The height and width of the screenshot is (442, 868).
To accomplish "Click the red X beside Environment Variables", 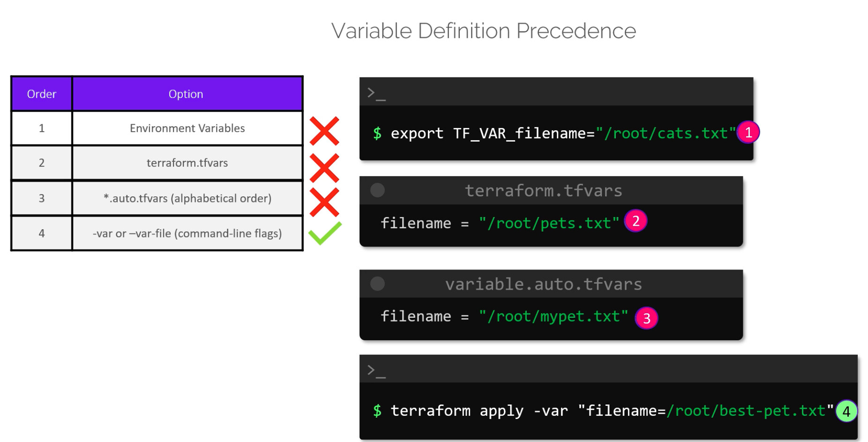I will tap(324, 131).
